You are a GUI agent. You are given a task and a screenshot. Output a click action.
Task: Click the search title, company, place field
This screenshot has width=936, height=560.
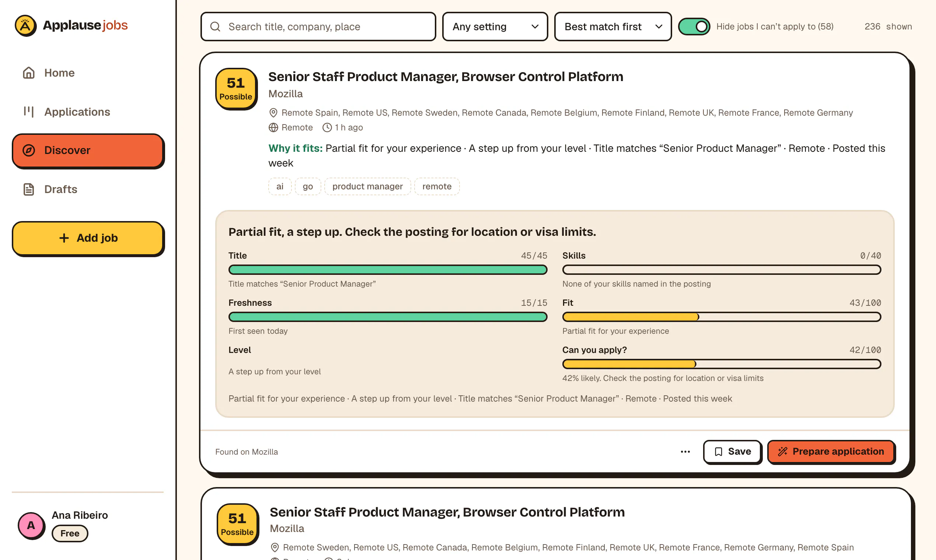point(318,27)
